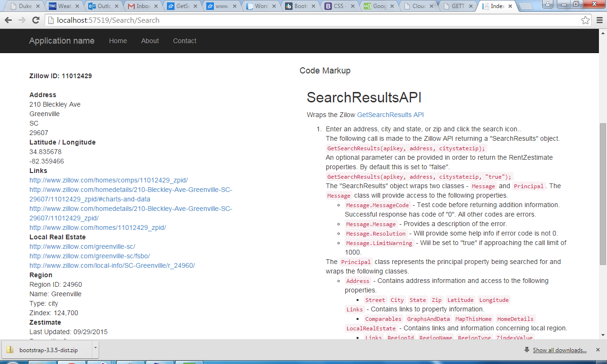Select the Region ID: 24960 text

click(x=55, y=284)
